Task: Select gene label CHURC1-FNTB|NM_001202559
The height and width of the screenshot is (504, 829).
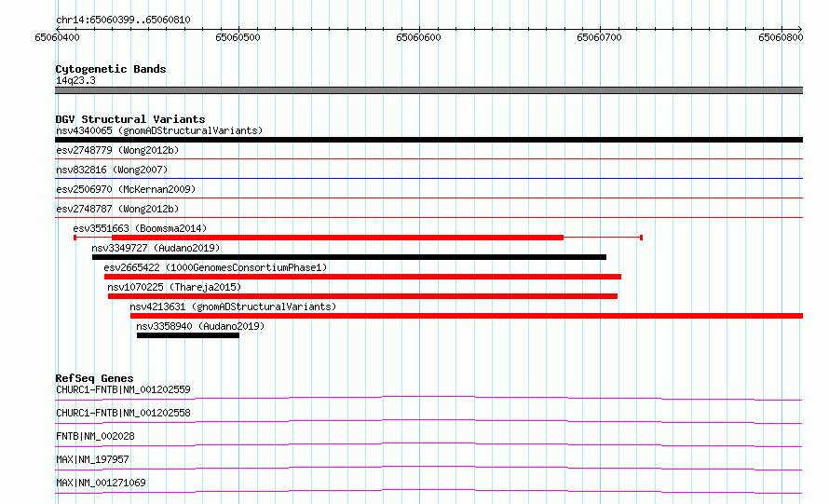Action: pyautogui.click(x=123, y=389)
